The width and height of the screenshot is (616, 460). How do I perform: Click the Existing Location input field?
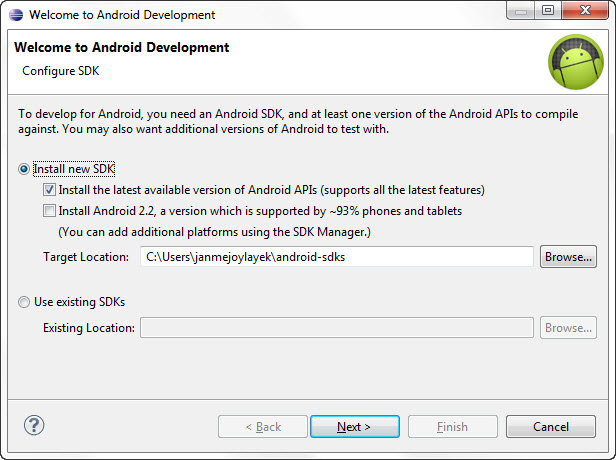337,328
